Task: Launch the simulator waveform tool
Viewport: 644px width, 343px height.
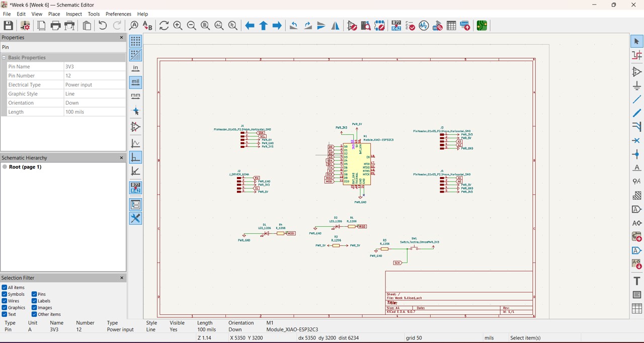Action: tap(424, 26)
